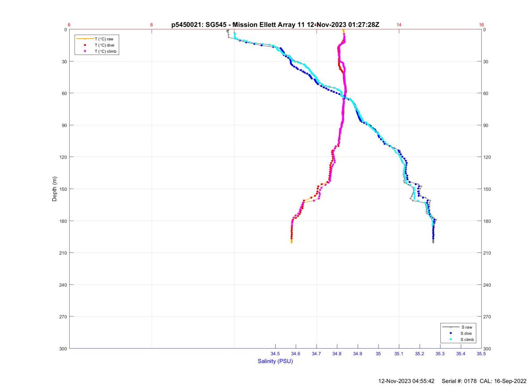The height and width of the screenshot is (392, 532).
Task: Click the magenta dot marker beside 'T (°C) climb'
Action: point(85,51)
